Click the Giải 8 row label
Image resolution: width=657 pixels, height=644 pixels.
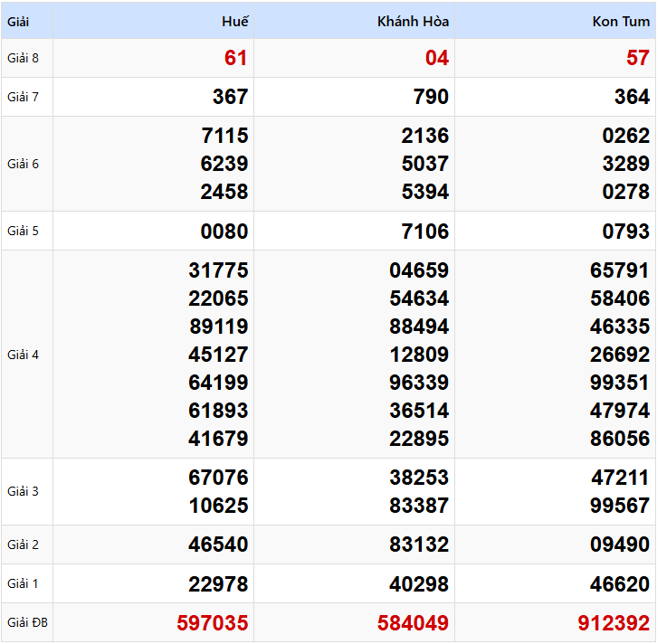(x=23, y=58)
